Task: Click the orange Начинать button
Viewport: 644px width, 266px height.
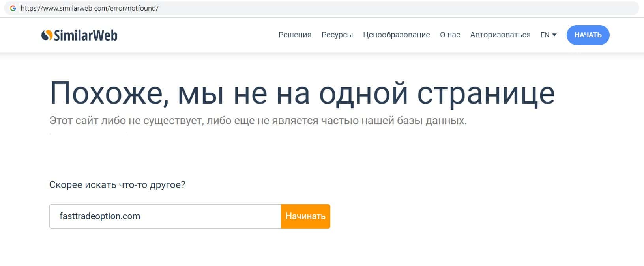Action: coord(305,216)
